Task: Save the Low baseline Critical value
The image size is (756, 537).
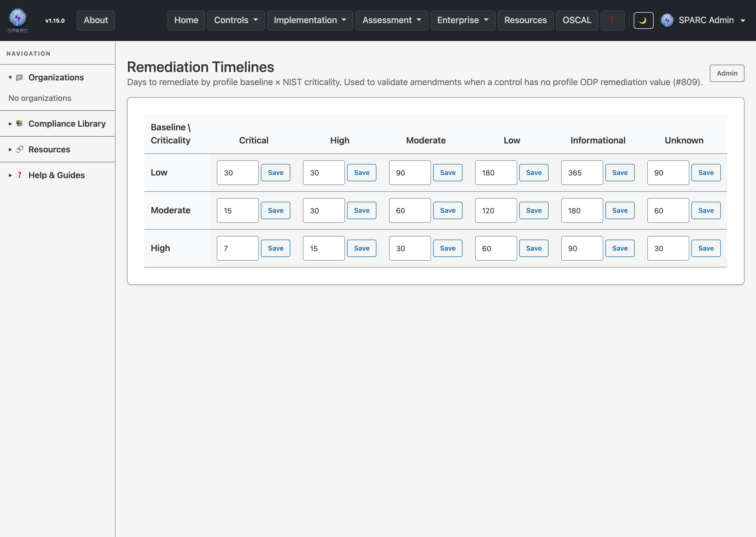Action: (x=276, y=173)
